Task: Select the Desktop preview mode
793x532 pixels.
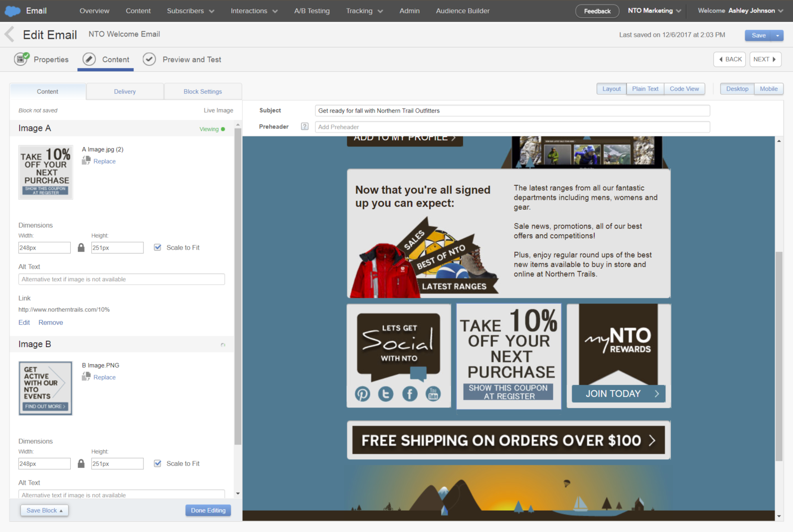Action: (x=737, y=89)
